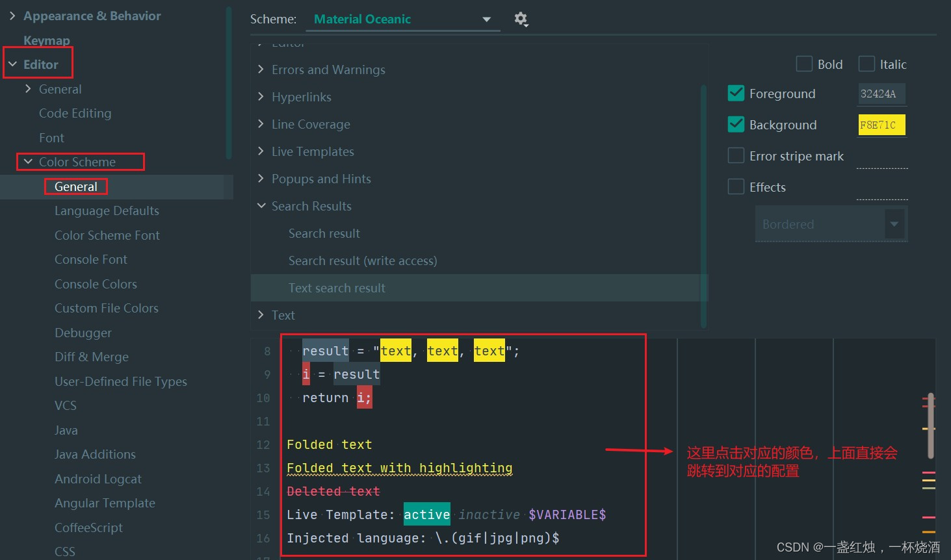951x560 pixels.
Task: Enable the Bold checkbox
Action: [x=804, y=64]
